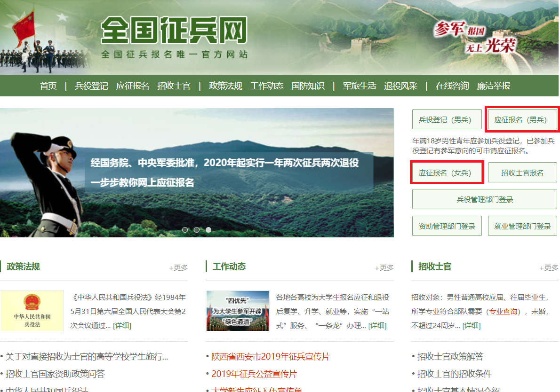Open 陕西省西安市2019年征兵宣传片 link
The width and height of the screenshot is (560, 392).
coord(270,357)
